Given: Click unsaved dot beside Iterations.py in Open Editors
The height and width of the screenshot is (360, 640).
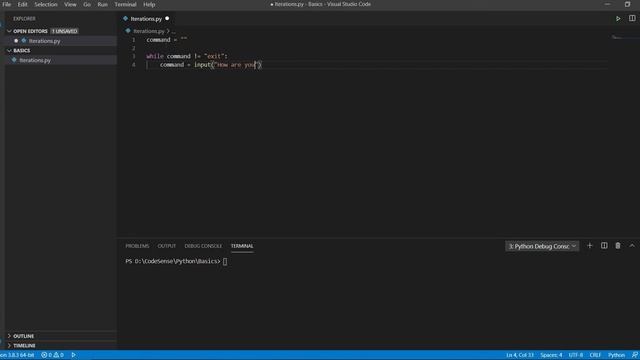Looking at the screenshot, I should (16, 41).
